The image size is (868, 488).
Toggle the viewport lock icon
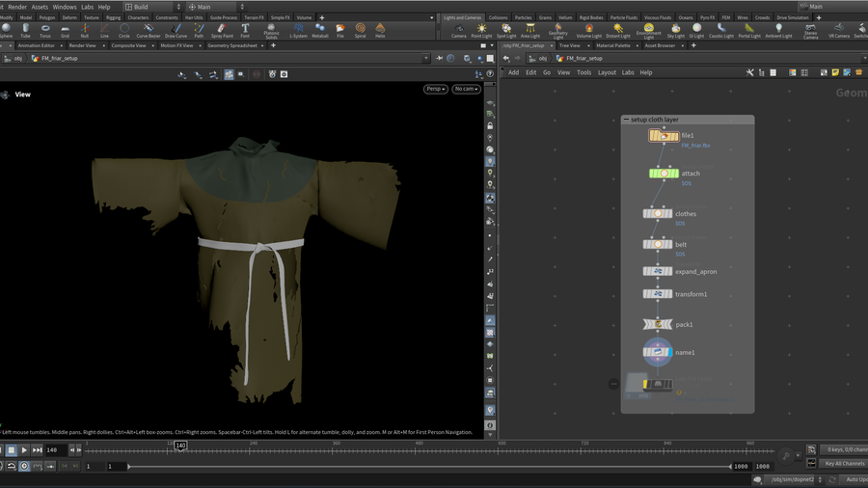coord(490,126)
